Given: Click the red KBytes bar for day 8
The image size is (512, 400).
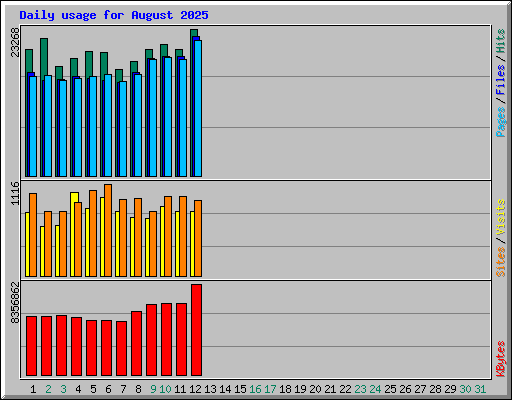Looking at the screenshot, I should tap(136, 343).
